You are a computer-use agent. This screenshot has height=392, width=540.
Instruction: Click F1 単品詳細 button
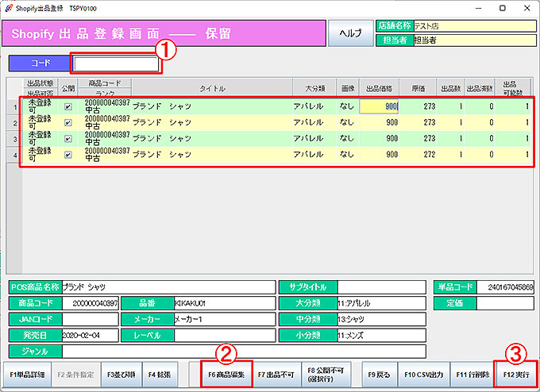coord(27,375)
